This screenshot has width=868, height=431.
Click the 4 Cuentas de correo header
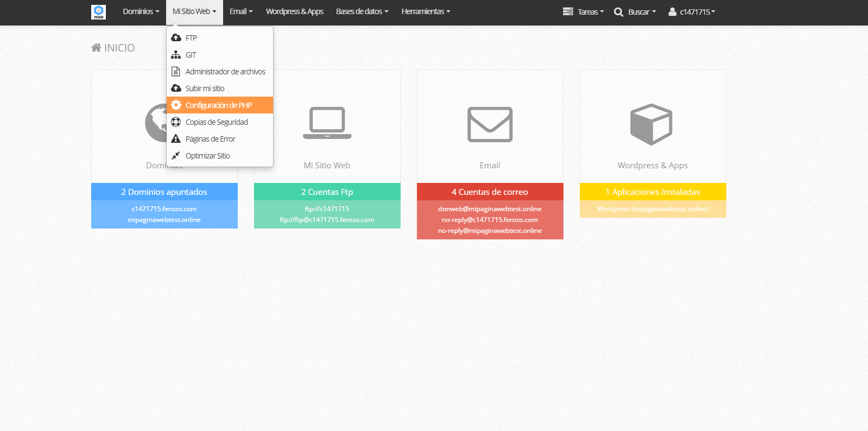490,192
